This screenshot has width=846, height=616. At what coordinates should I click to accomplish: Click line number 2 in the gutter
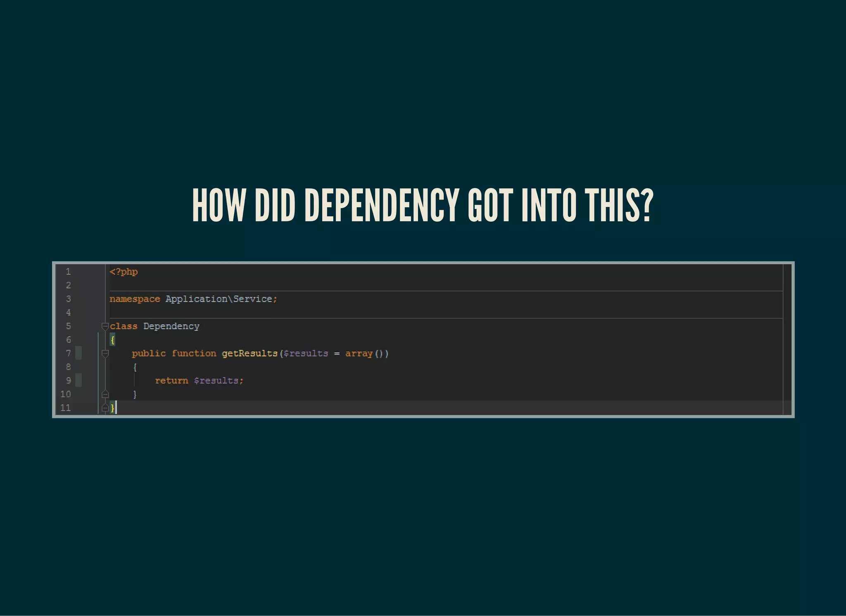69,285
